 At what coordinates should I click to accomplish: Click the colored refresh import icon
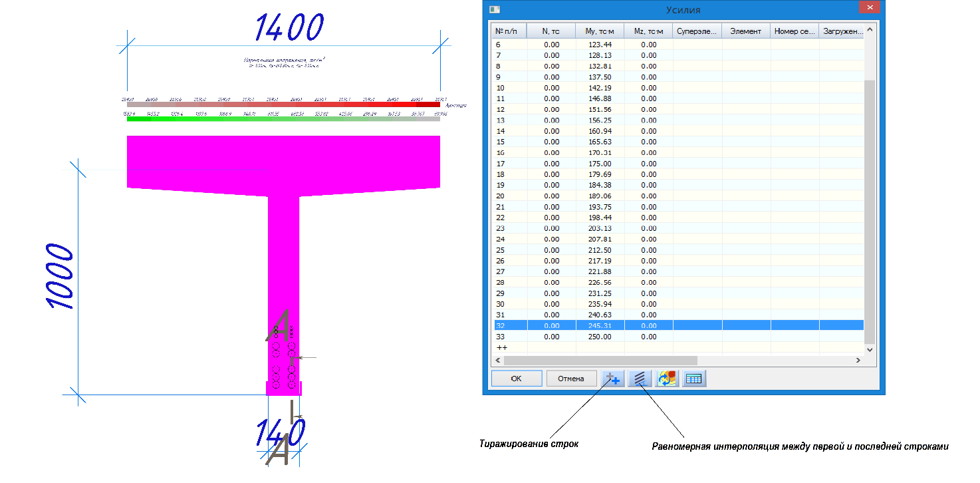pyautogui.click(x=667, y=379)
